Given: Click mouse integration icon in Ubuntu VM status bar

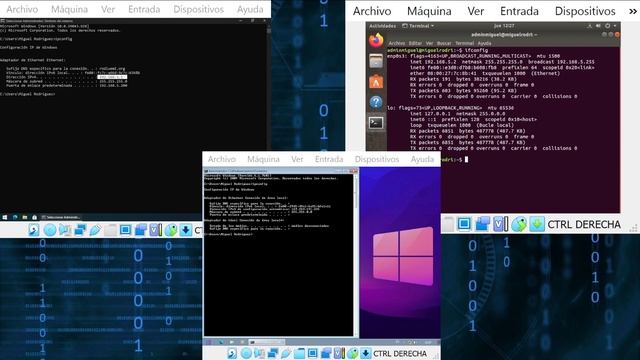Looking at the screenshot, I should [519, 224].
